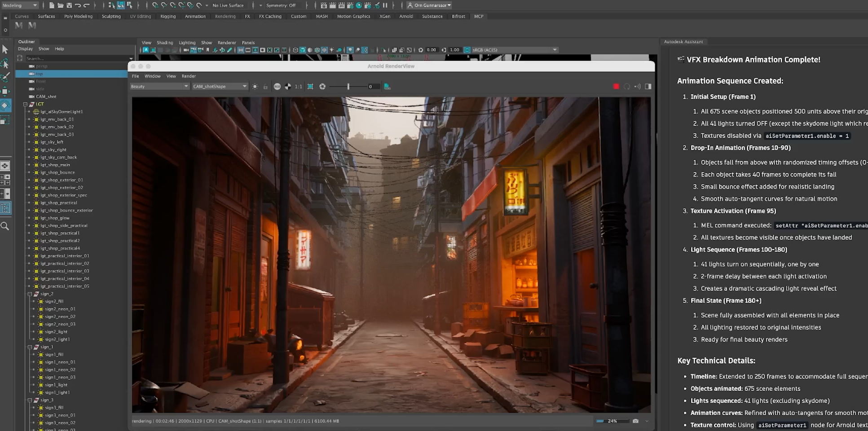Select the Paint Selection tool

[x=5, y=77]
